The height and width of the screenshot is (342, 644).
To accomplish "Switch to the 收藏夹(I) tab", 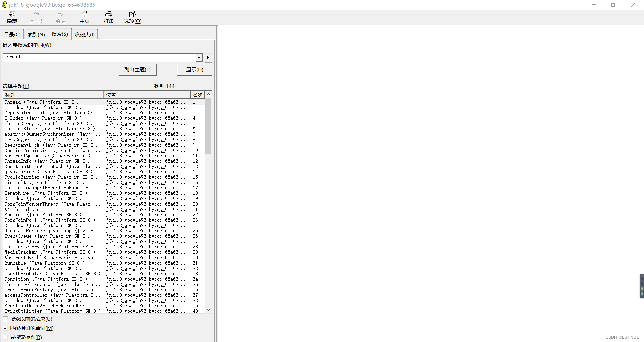I will (x=84, y=34).
